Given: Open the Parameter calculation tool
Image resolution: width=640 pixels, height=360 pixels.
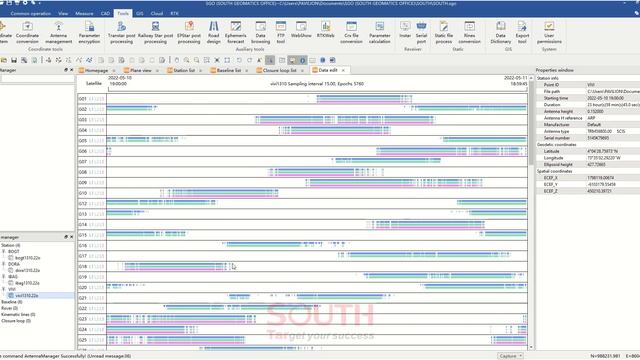Looking at the screenshot, I should [x=380, y=32].
